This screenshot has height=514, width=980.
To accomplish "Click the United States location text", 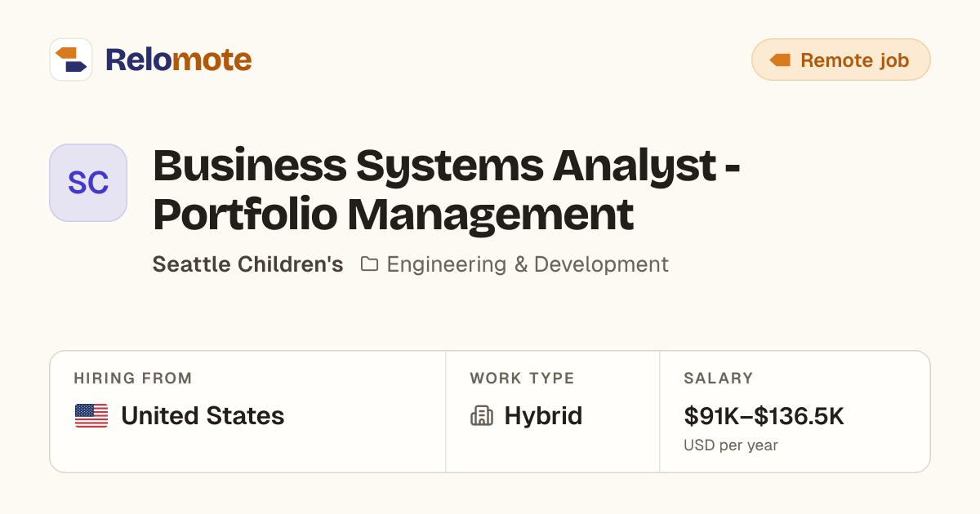I will coord(203,416).
